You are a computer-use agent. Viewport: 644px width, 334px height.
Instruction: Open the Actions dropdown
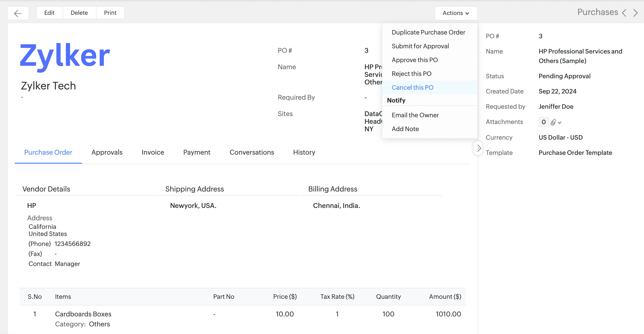coord(456,13)
